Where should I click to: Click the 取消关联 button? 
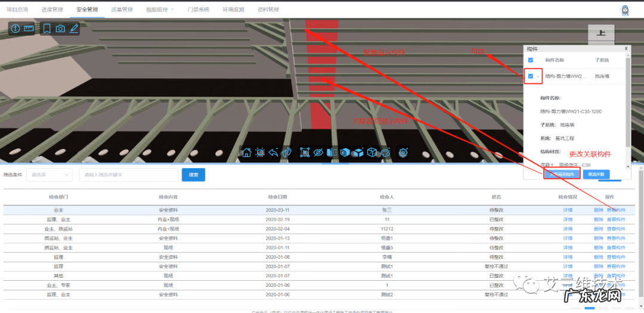pyautogui.click(x=596, y=175)
